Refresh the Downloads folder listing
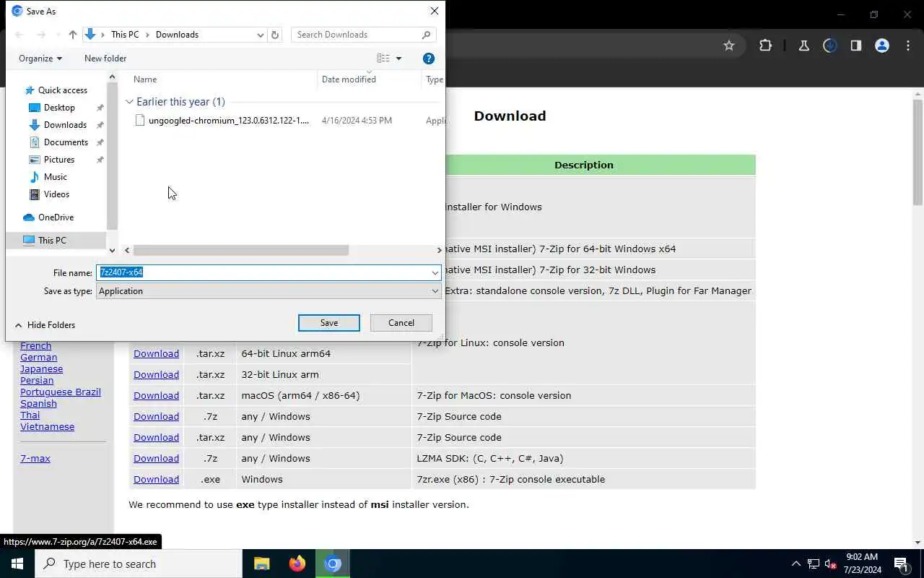 tap(274, 35)
